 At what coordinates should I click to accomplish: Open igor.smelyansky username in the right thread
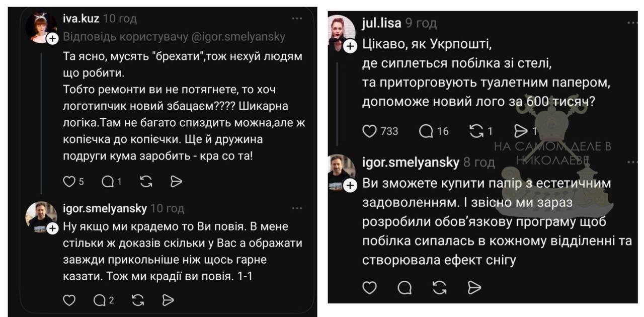[x=411, y=162]
